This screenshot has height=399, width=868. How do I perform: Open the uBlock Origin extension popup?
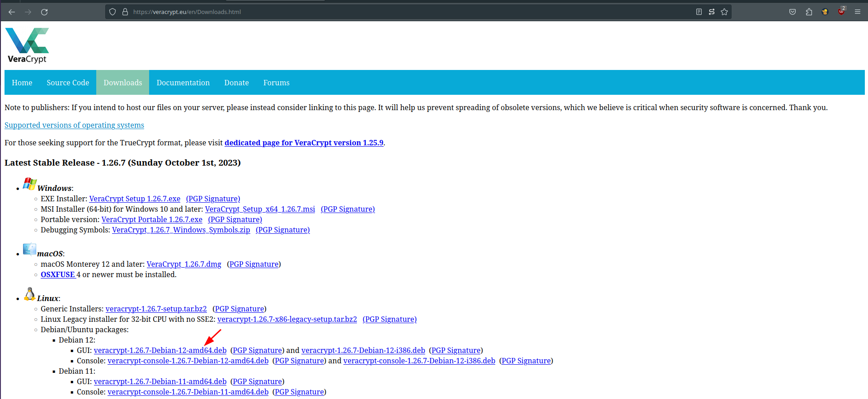(841, 11)
